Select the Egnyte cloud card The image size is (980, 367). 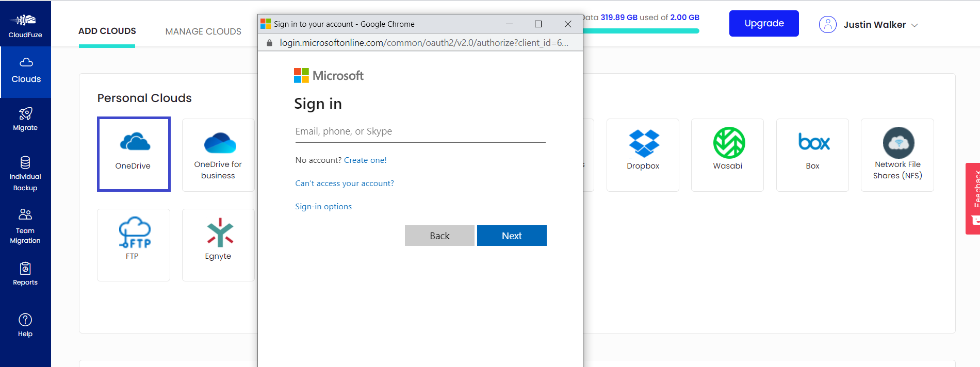(x=218, y=245)
